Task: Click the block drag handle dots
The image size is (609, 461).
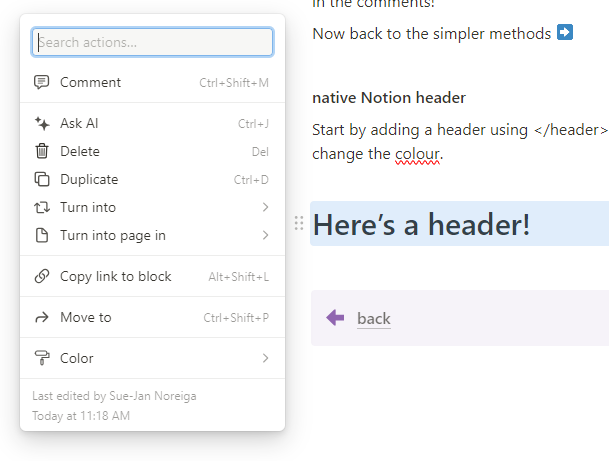Action: (x=299, y=223)
